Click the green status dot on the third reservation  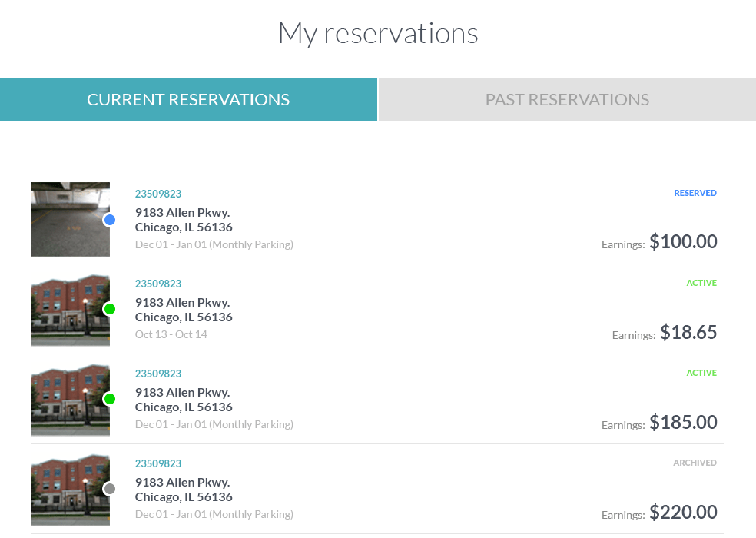pyautogui.click(x=109, y=400)
